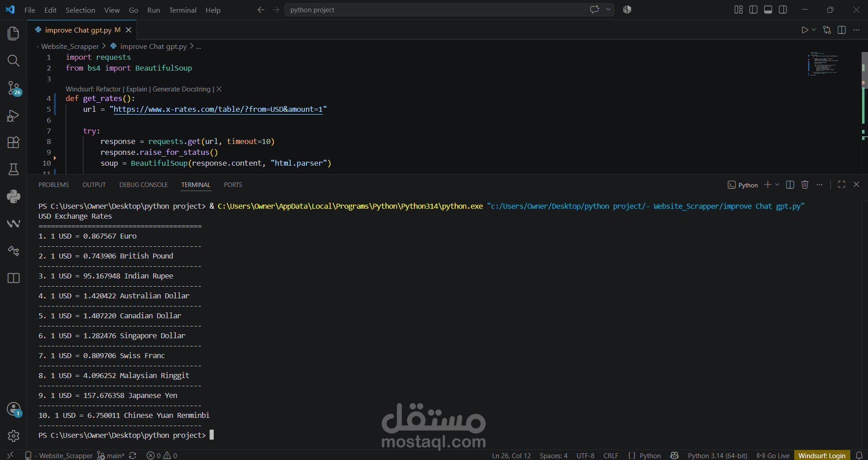The width and height of the screenshot is (868, 460).
Task: Click errors and warnings count in status bar
Action: tap(162, 455)
